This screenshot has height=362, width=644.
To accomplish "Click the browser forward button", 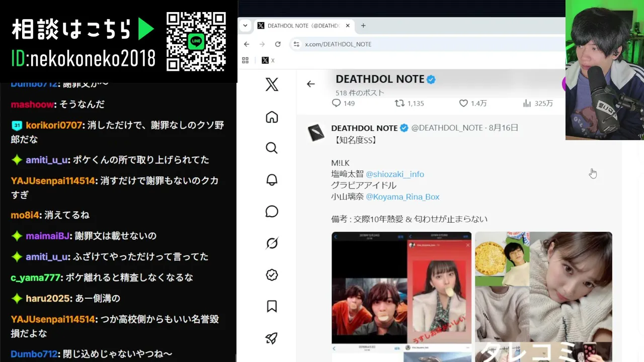I will tap(262, 44).
